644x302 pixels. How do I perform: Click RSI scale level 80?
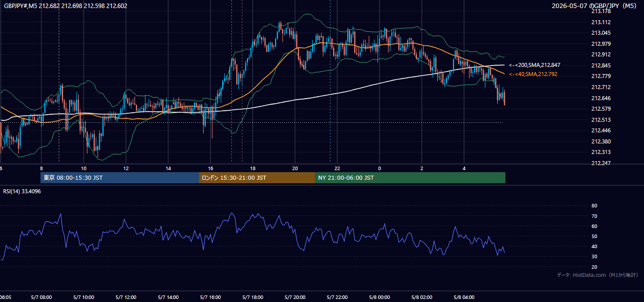tap(594, 206)
